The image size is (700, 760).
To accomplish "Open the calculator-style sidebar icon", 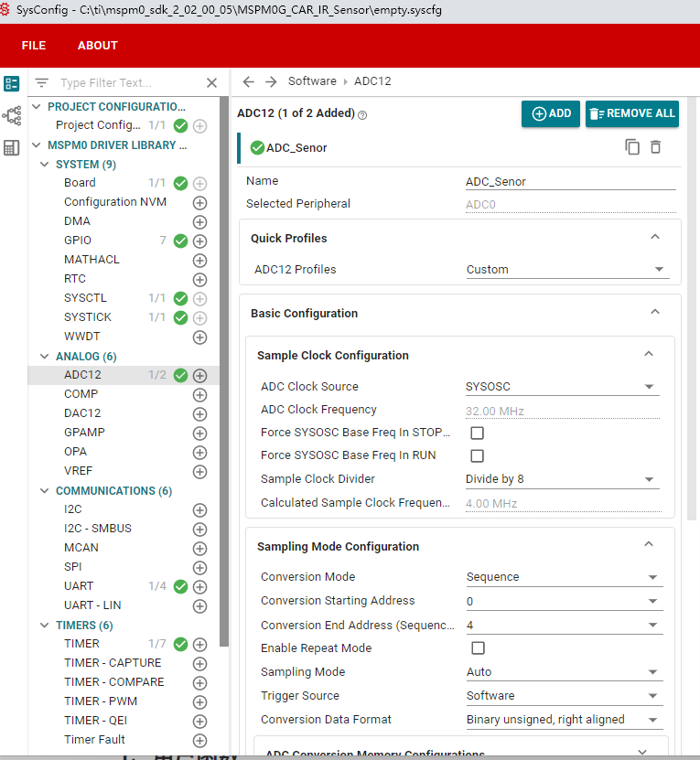I will (x=12, y=148).
